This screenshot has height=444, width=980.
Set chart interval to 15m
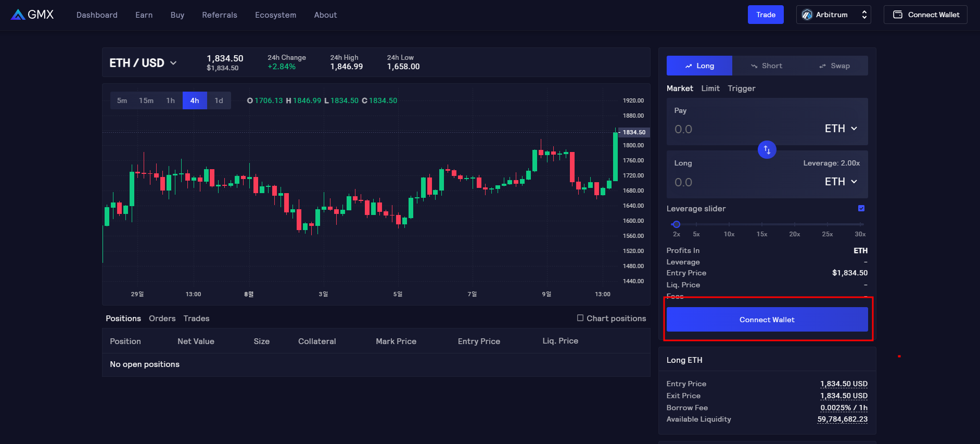point(146,100)
